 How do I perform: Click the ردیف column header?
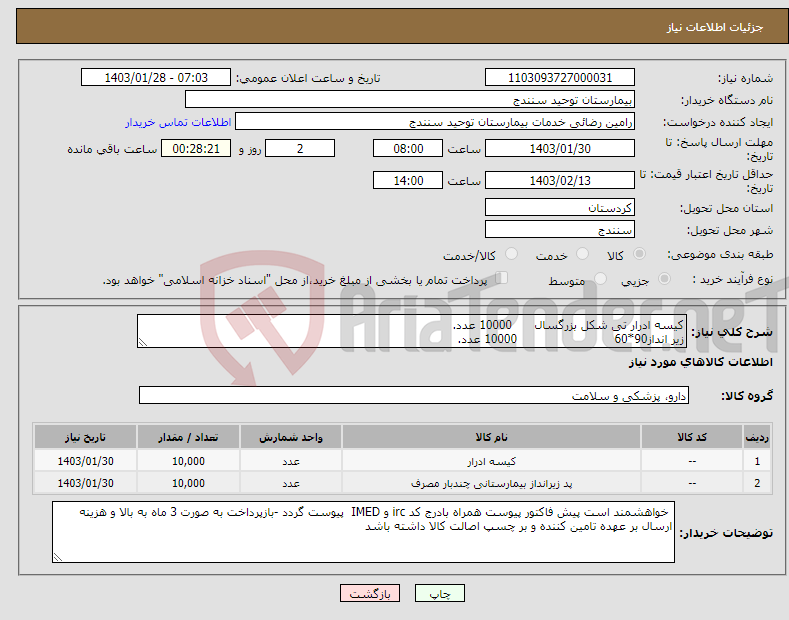coord(757,437)
